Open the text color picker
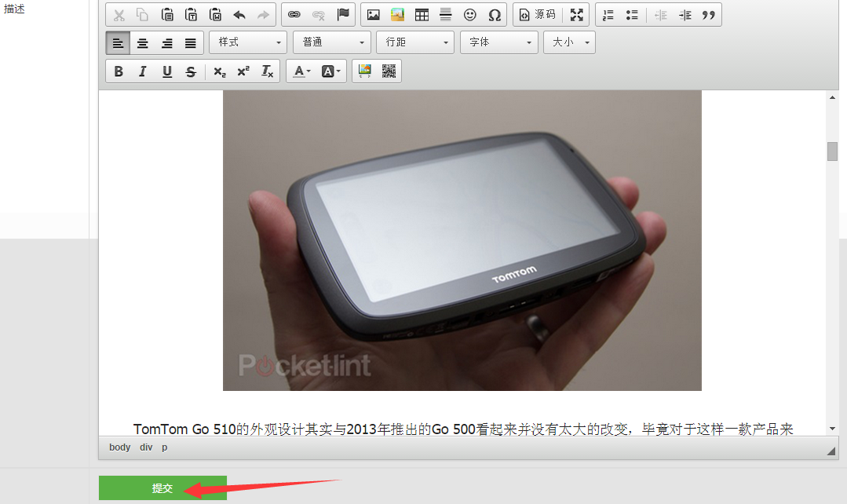The height and width of the screenshot is (504, 847). (x=301, y=71)
